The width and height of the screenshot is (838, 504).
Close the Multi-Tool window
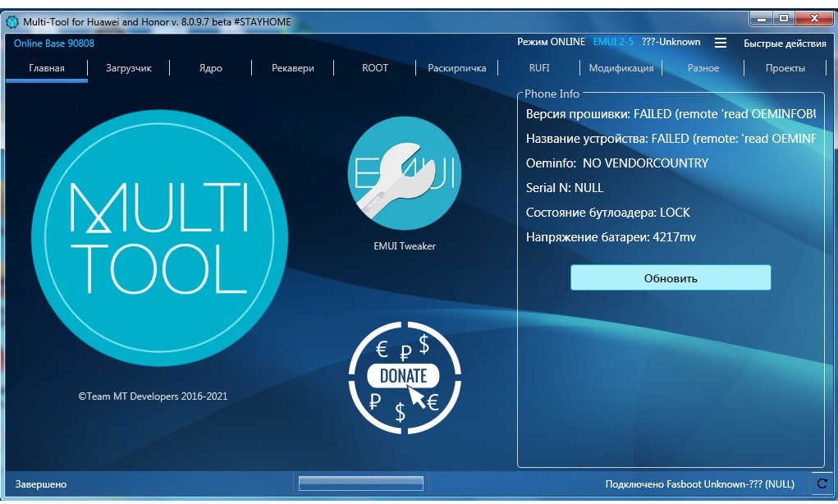click(x=814, y=19)
